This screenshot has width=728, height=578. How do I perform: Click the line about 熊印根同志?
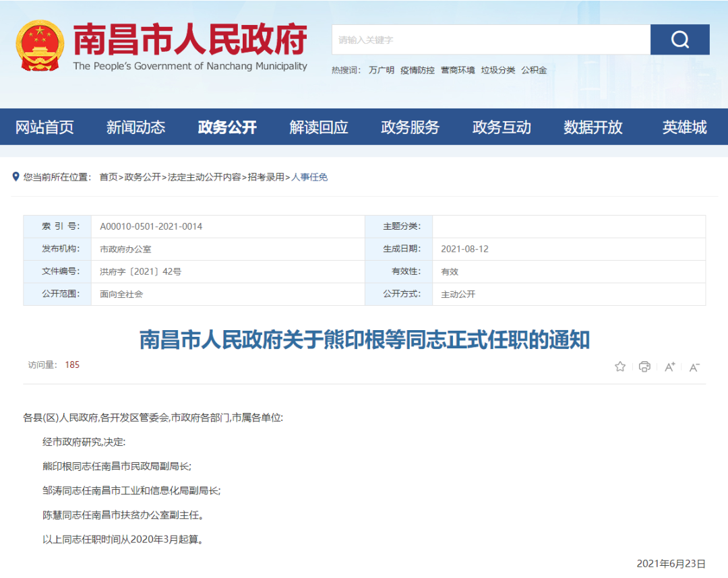[117, 466]
